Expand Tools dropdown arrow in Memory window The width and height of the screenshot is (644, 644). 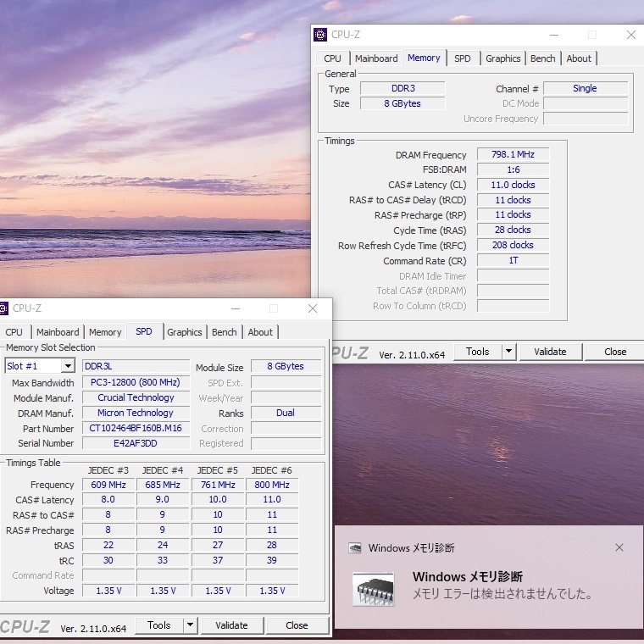click(x=508, y=352)
